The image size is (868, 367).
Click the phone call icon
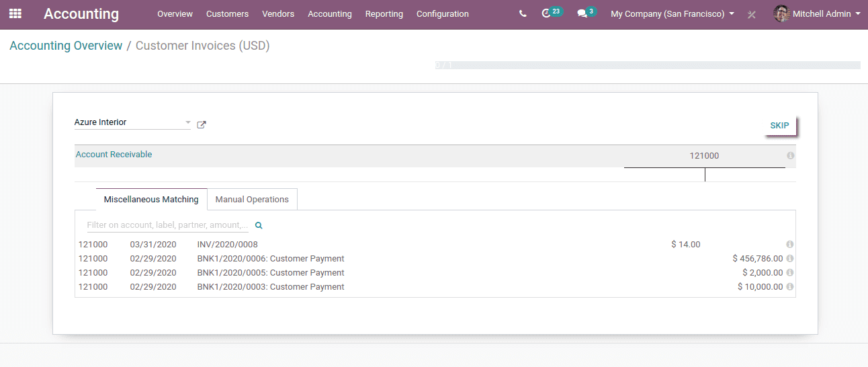click(523, 13)
